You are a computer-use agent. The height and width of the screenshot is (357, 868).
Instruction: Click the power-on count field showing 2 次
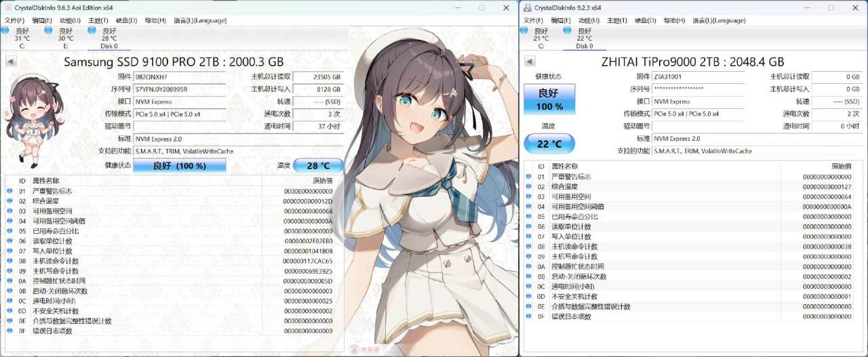click(x=837, y=114)
